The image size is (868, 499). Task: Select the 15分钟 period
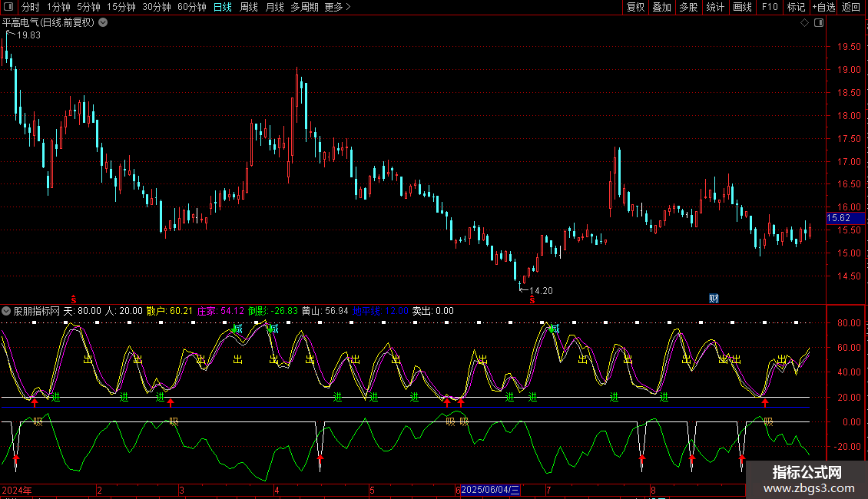coord(121,7)
